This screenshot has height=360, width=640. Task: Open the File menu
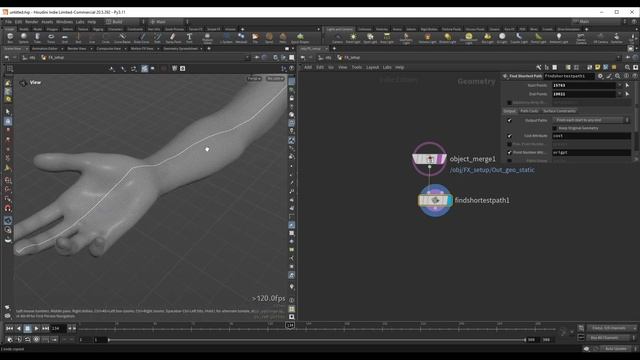(x=8, y=22)
